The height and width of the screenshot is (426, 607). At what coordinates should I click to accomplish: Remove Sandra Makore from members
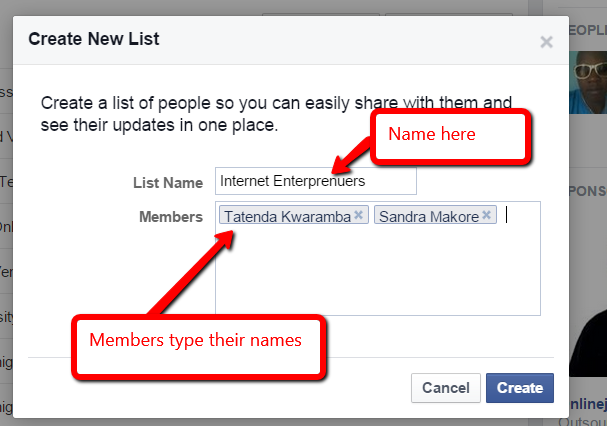pyautogui.click(x=487, y=215)
